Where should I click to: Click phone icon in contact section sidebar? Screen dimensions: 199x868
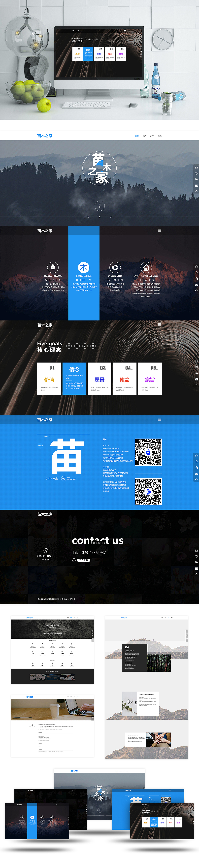[197, 557]
